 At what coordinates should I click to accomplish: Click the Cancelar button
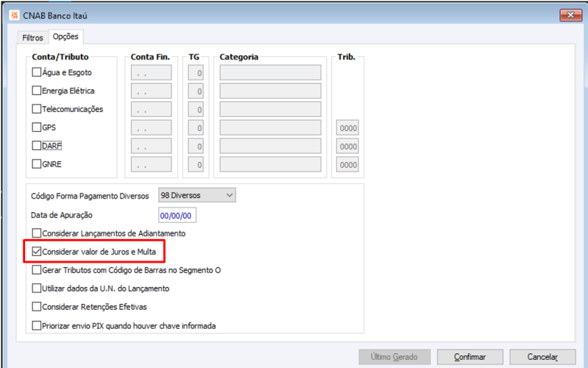tap(542, 357)
